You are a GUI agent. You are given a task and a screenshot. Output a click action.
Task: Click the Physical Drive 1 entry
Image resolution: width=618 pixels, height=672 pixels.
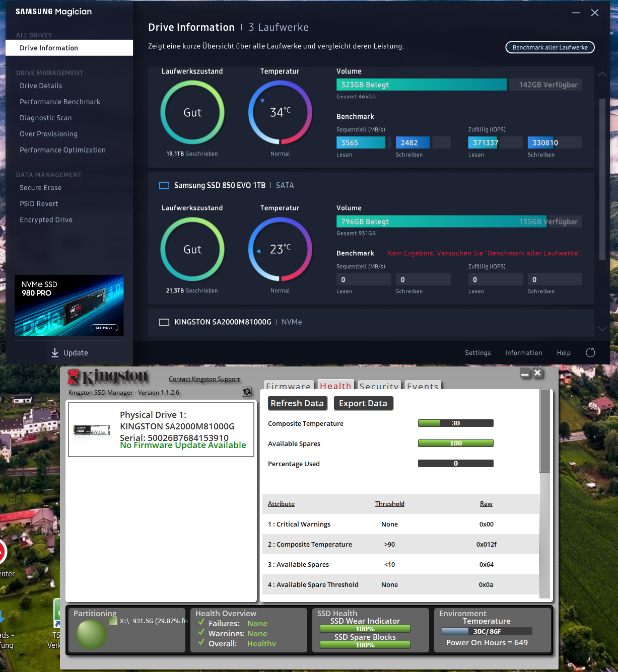point(161,429)
